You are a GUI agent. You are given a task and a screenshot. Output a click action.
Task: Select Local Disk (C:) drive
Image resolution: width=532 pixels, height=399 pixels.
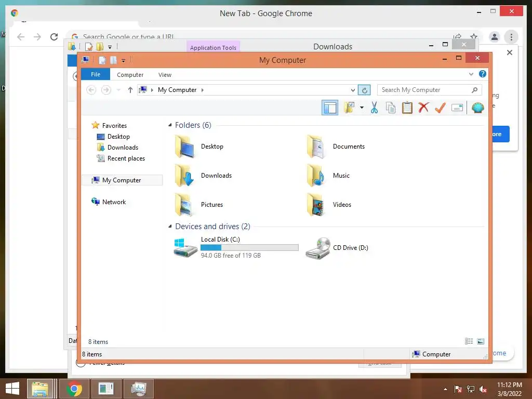pos(236,248)
